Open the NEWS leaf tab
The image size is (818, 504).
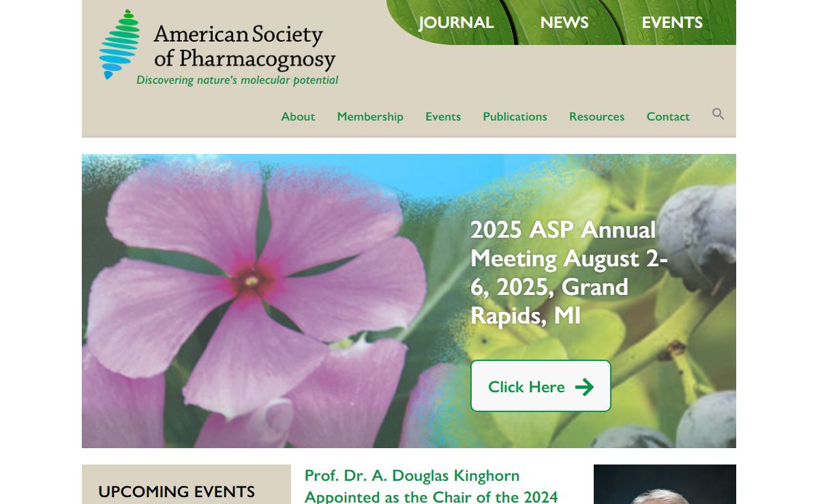click(x=564, y=22)
